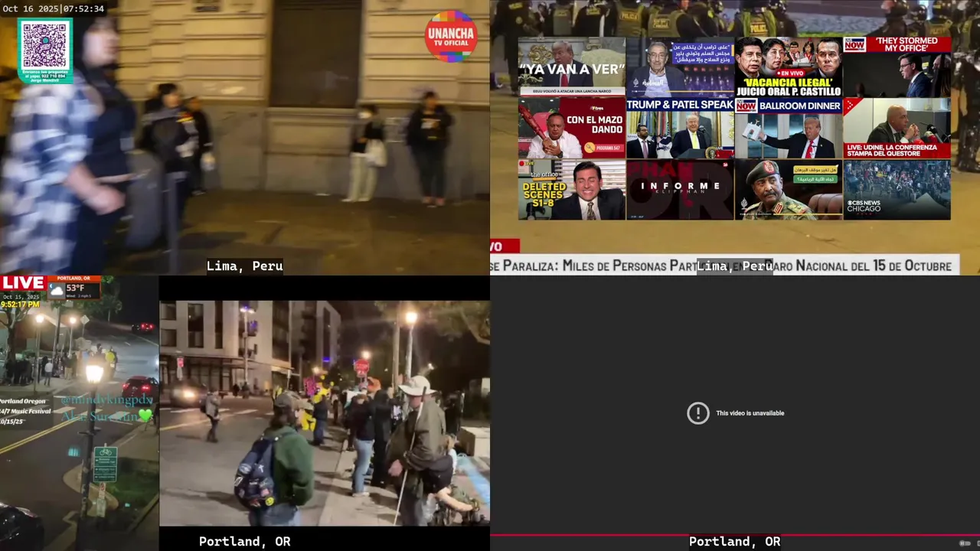Image resolution: width=980 pixels, height=551 pixels.
Task: Click '@mindykingpdx' watermark text
Action: pyautogui.click(x=107, y=400)
